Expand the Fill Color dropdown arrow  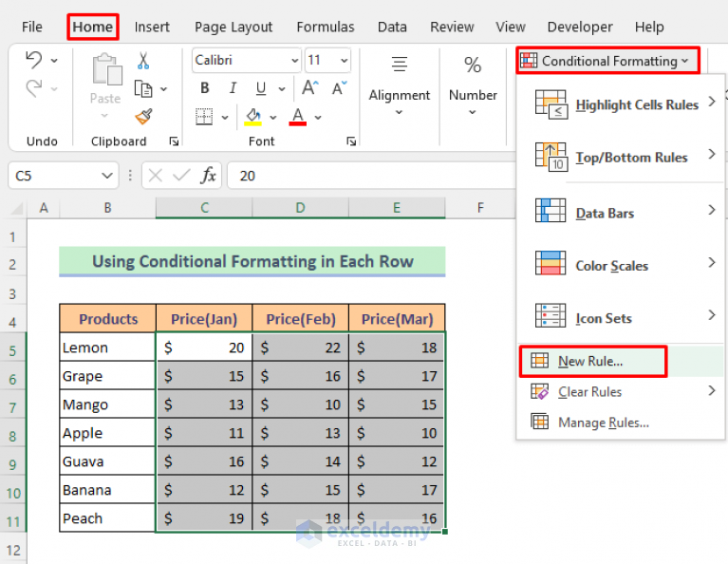coord(273,117)
